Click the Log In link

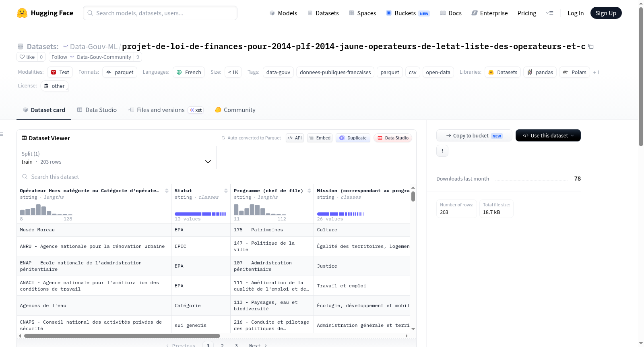tap(576, 13)
